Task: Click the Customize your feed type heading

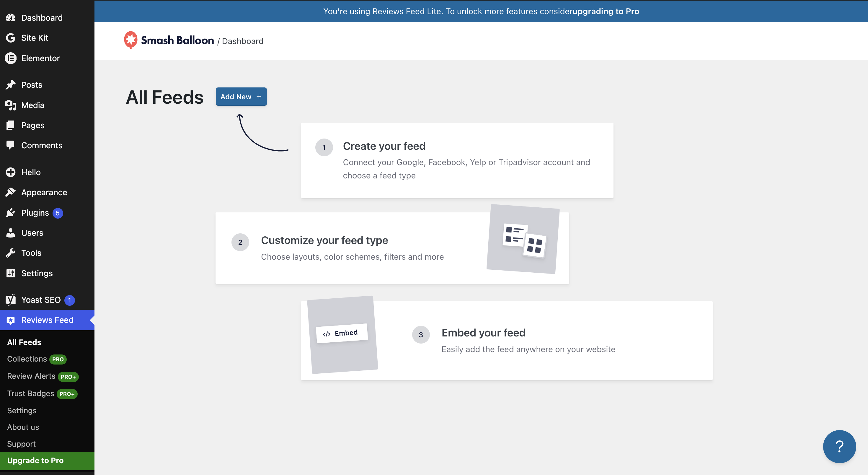Action: pyautogui.click(x=324, y=240)
